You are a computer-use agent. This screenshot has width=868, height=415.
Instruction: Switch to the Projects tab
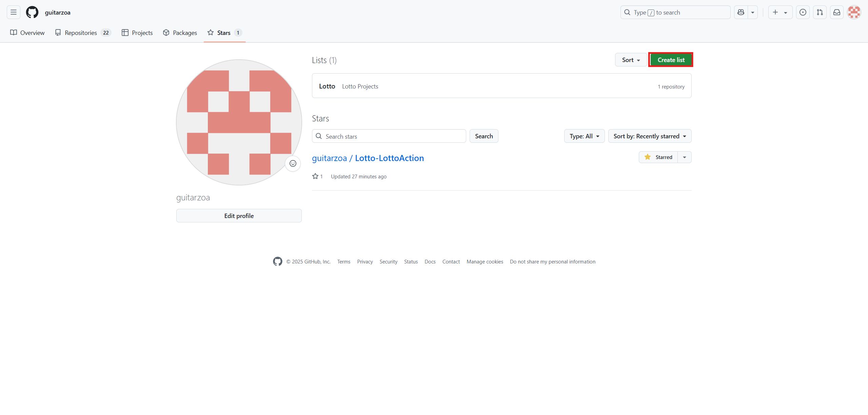(x=137, y=33)
